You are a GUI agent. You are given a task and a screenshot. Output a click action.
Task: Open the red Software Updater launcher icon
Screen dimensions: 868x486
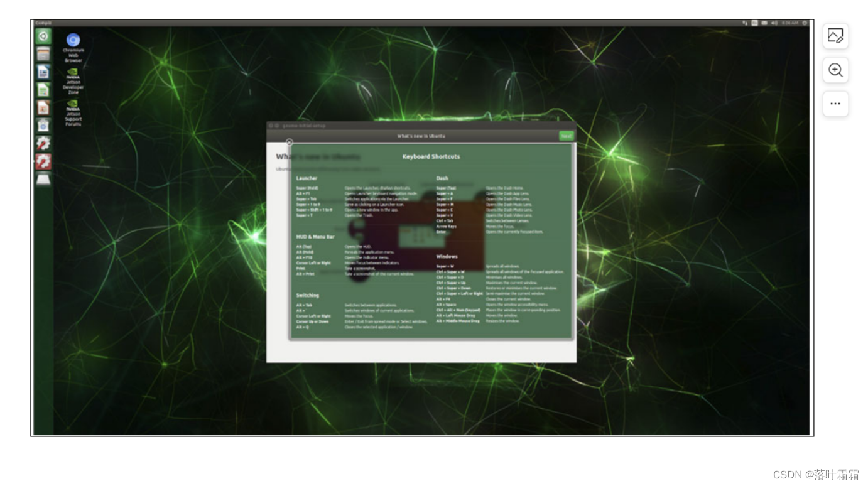[43, 162]
